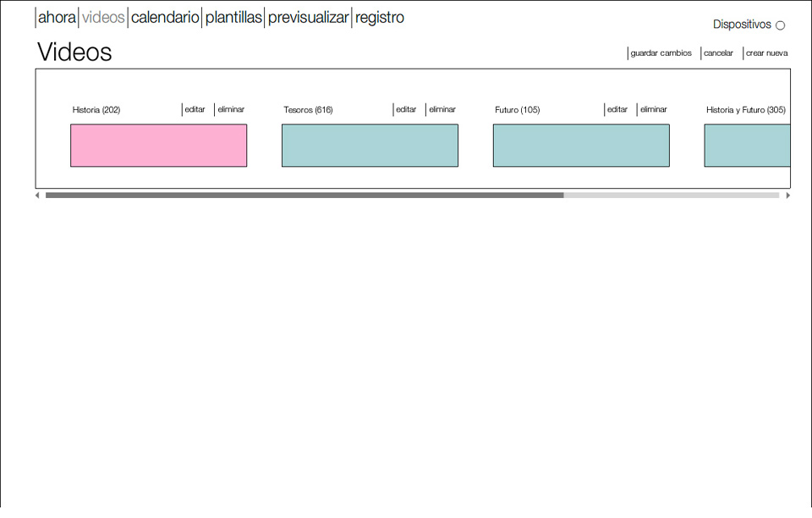Click the Dispositivos label
Screen dimensions: 812x518
(742, 25)
